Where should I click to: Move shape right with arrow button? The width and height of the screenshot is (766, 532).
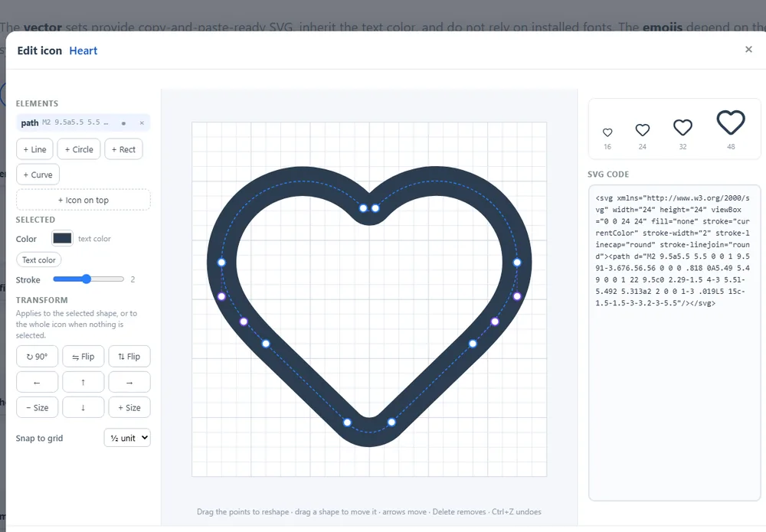coord(129,382)
